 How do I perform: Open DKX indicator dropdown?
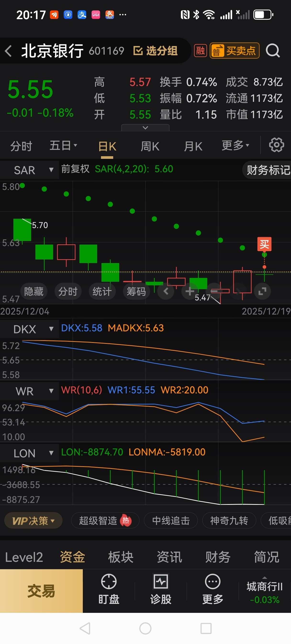pyautogui.click(x=29, y=329)
